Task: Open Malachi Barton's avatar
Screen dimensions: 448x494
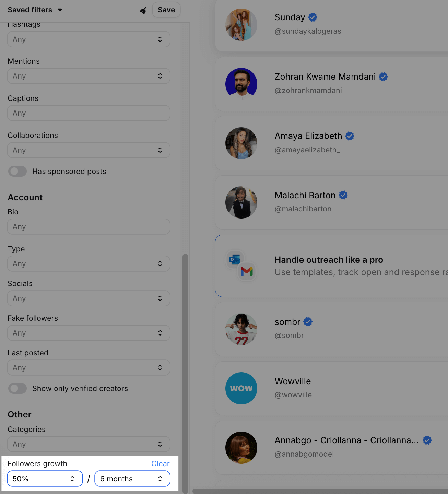Action: point(241,202)
